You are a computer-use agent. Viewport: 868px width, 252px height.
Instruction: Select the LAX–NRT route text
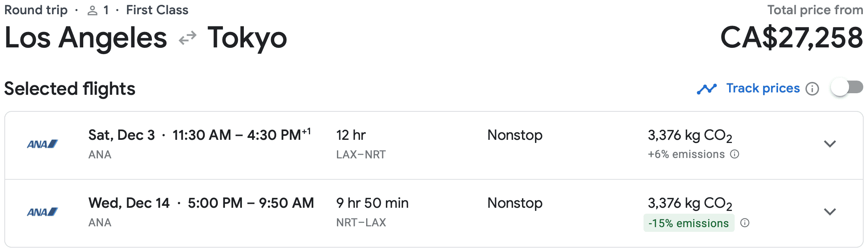click(x=361, y=154)
